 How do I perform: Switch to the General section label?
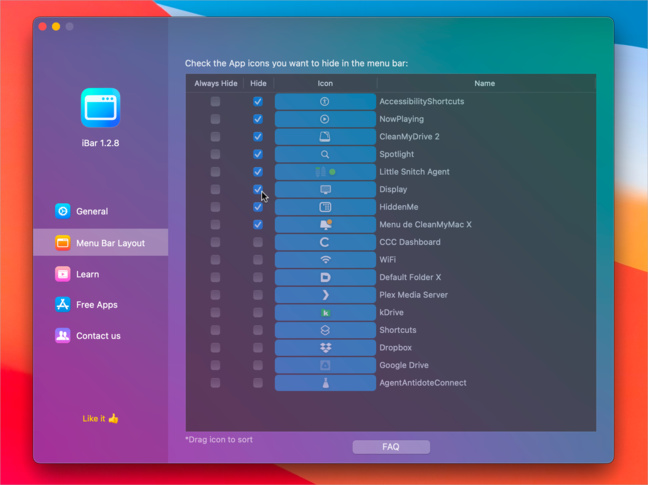92,212
